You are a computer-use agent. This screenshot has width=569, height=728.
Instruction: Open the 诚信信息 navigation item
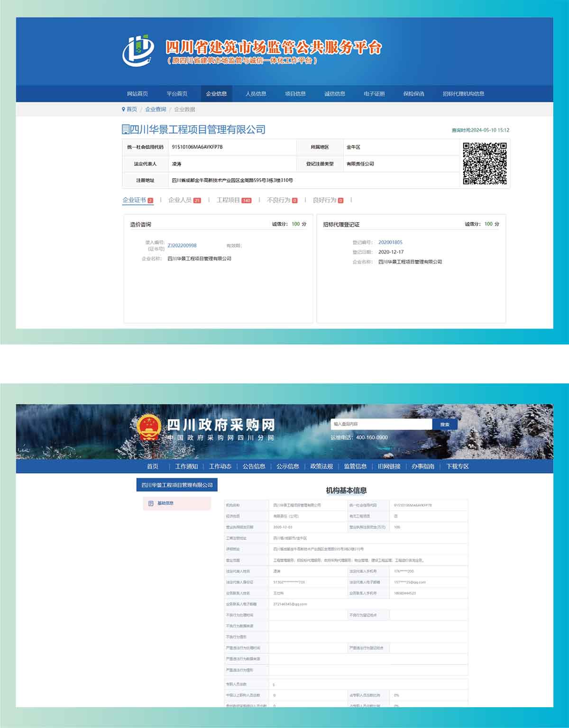(x=335, y=94)
